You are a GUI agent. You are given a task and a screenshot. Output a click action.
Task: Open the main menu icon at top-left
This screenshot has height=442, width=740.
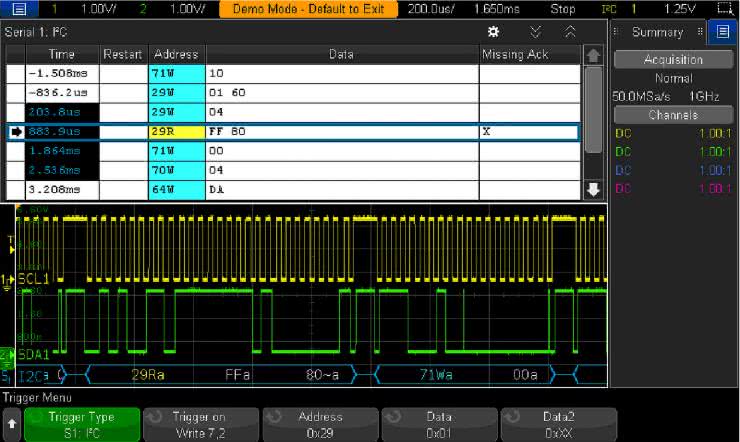[19, 8]
